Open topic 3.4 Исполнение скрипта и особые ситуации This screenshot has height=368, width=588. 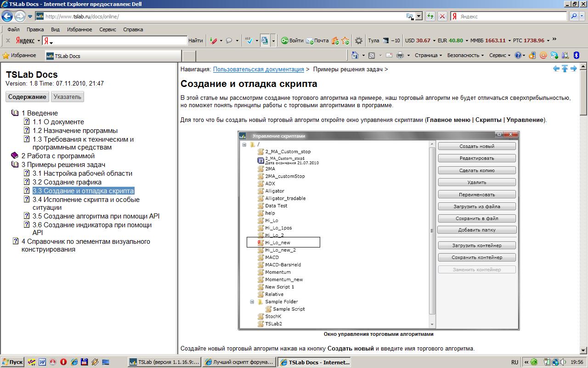coord(86,200)
